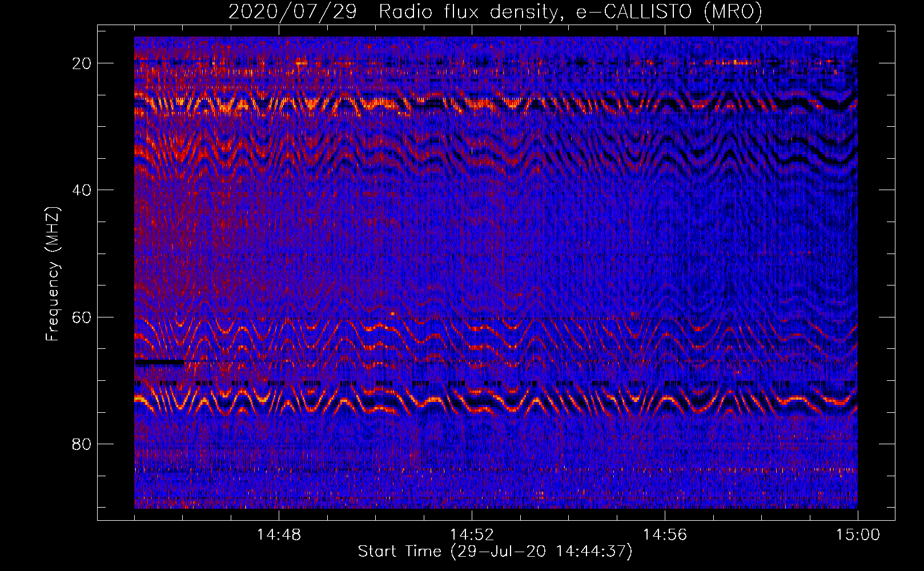
Task: Click the 'Frequency (MHZ)' y-axis label
Action: coord(53,274)
